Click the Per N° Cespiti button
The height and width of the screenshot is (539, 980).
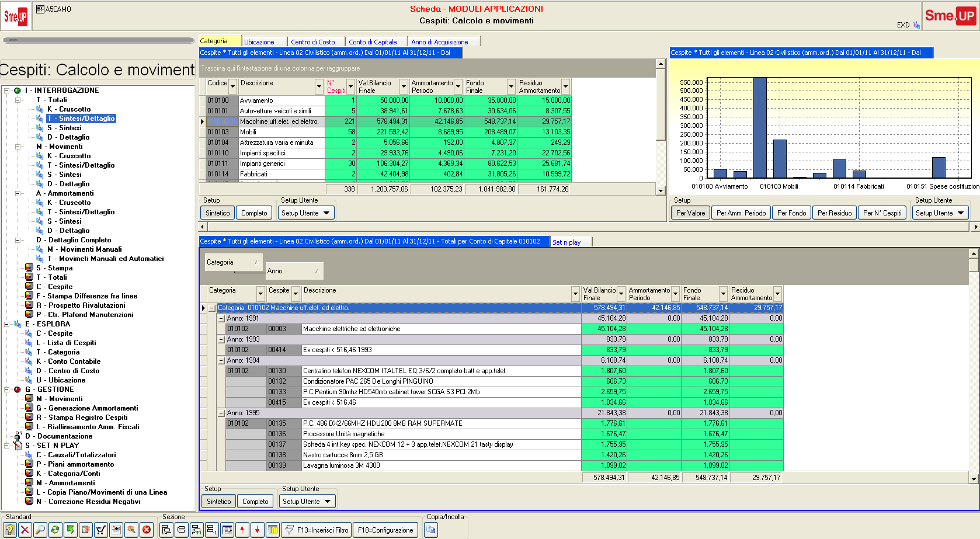click(882, 213)
